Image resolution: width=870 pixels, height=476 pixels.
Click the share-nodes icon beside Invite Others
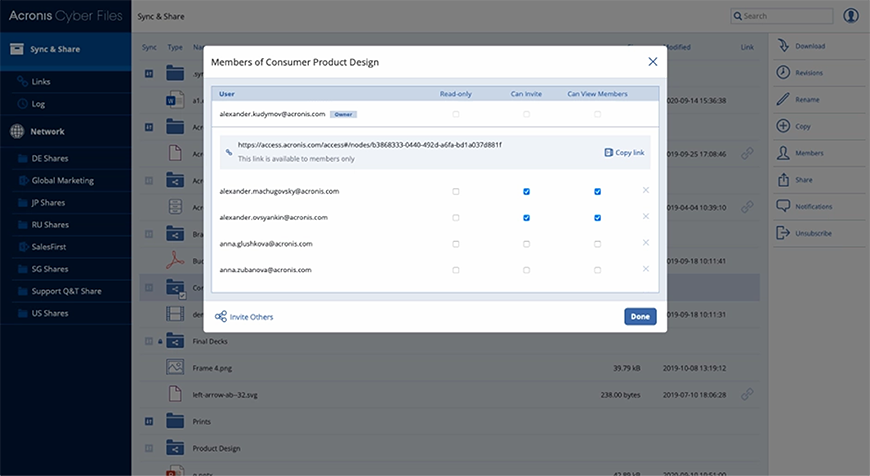[221, 316]
